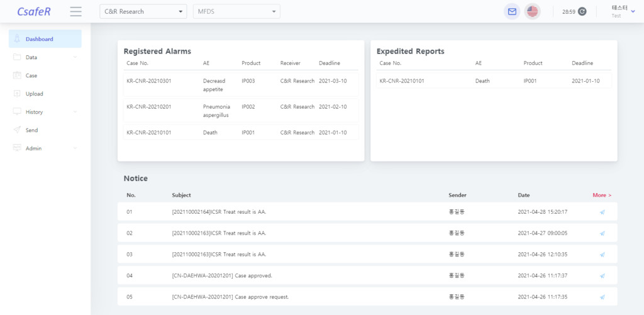The image size is (644, 315).
Task: Open the Send menu item
Action: [45, 130]
